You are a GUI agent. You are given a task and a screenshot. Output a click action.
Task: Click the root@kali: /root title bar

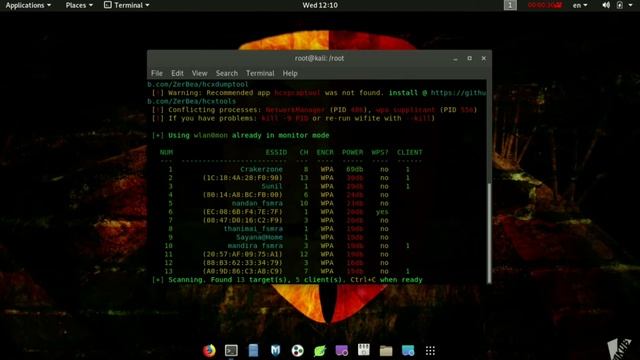pos(319,58)
